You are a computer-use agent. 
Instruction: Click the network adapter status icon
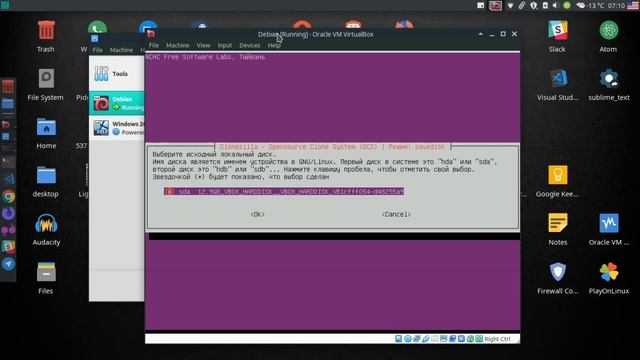(417, 339)
